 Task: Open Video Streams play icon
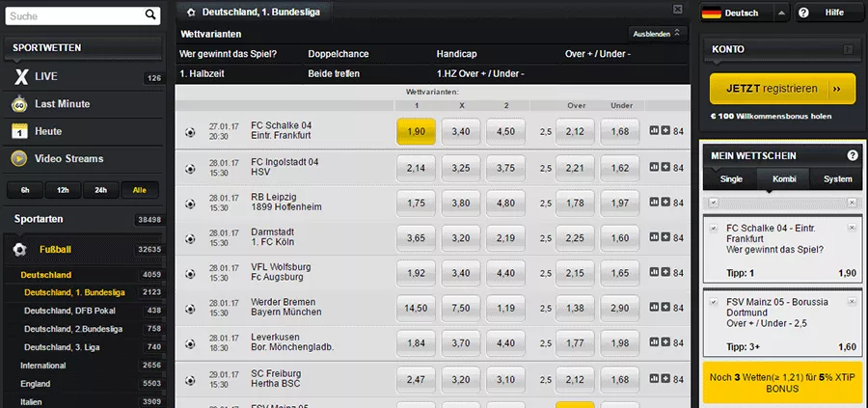pyautogui.click(x=19, y=158)
